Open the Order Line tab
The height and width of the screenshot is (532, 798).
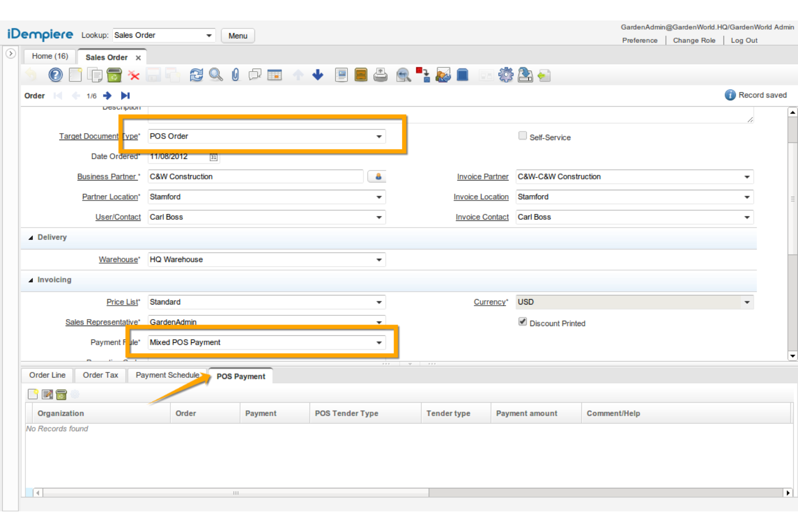point(47,375)
